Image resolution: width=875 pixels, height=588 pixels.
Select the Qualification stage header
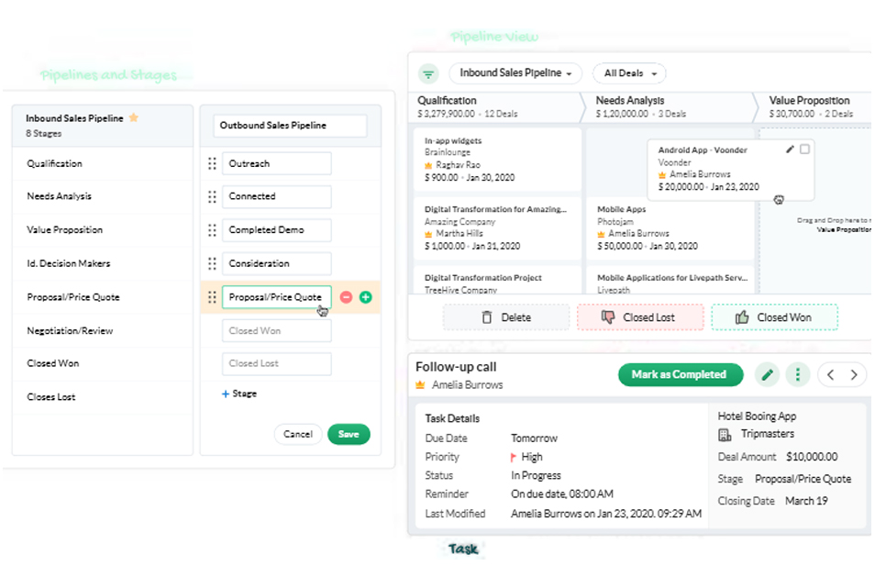click(496, 106)
